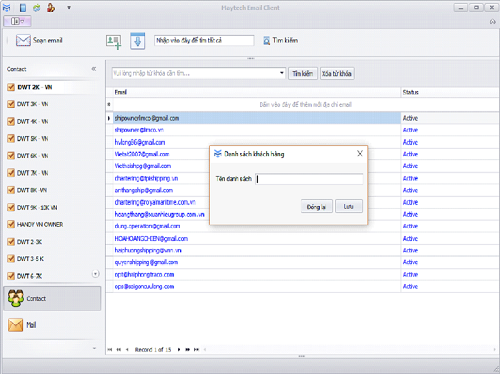Click the user icon in title bar
The height and width of the screenshot is (374, 500).
(x=51, y=7)
